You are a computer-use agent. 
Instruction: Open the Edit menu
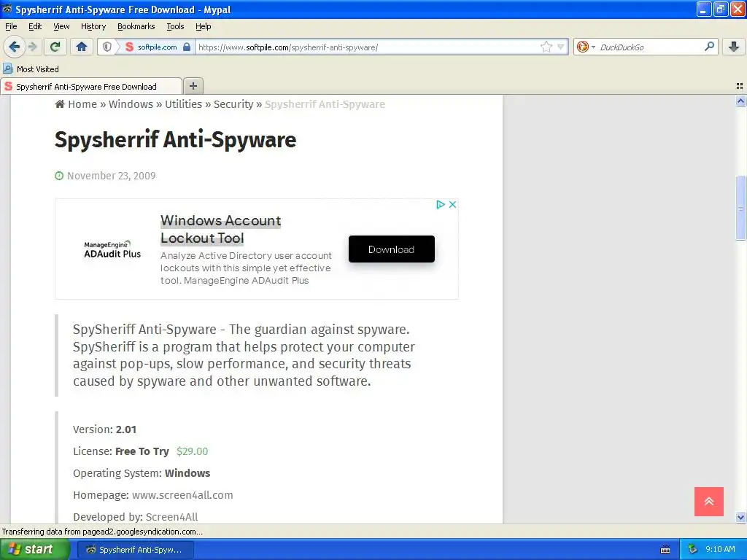tap(35, 26)
